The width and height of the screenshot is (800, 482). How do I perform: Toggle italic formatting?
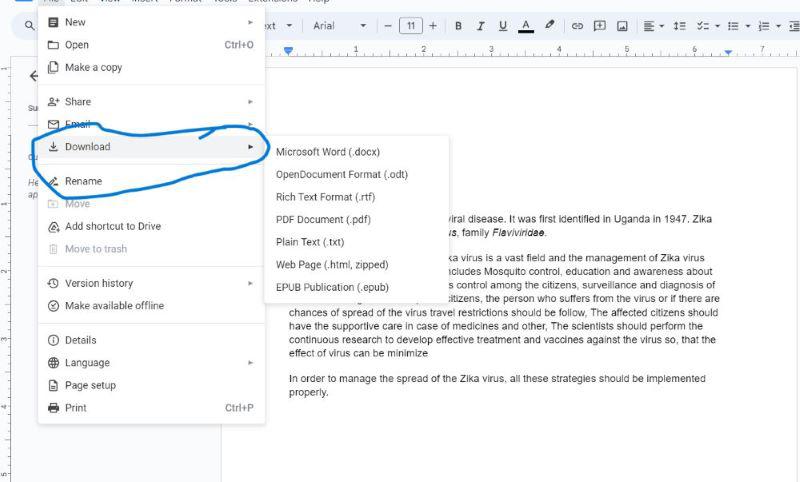point(480,26)
